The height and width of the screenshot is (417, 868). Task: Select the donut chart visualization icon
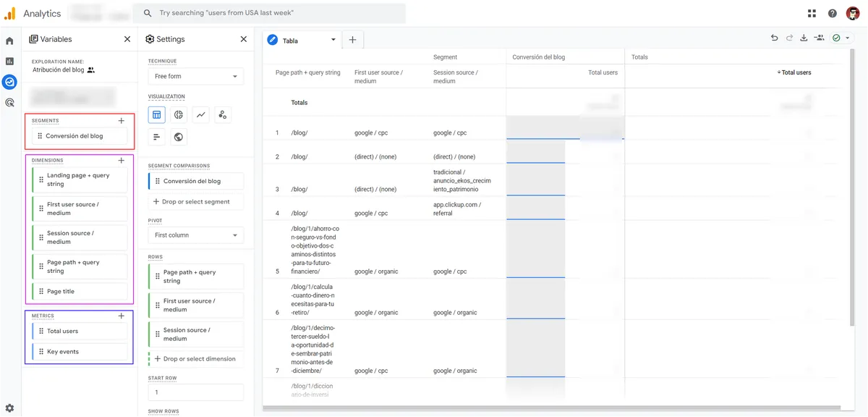click(179, 114)
